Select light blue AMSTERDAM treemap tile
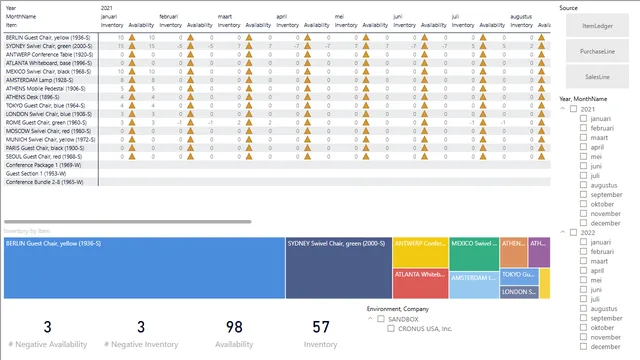This screenshot has width=640, height=360. pos(474,285)
